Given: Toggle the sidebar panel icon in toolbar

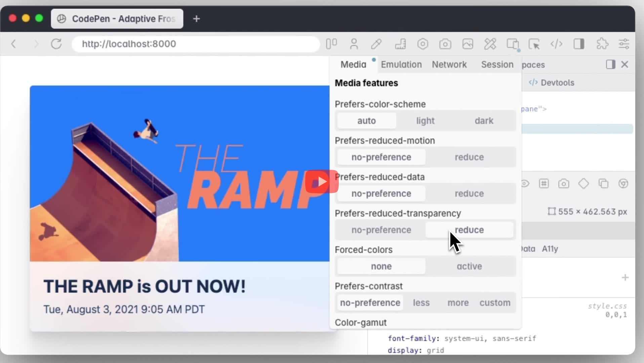Looking at the screenshot, I should pos(579,44).
